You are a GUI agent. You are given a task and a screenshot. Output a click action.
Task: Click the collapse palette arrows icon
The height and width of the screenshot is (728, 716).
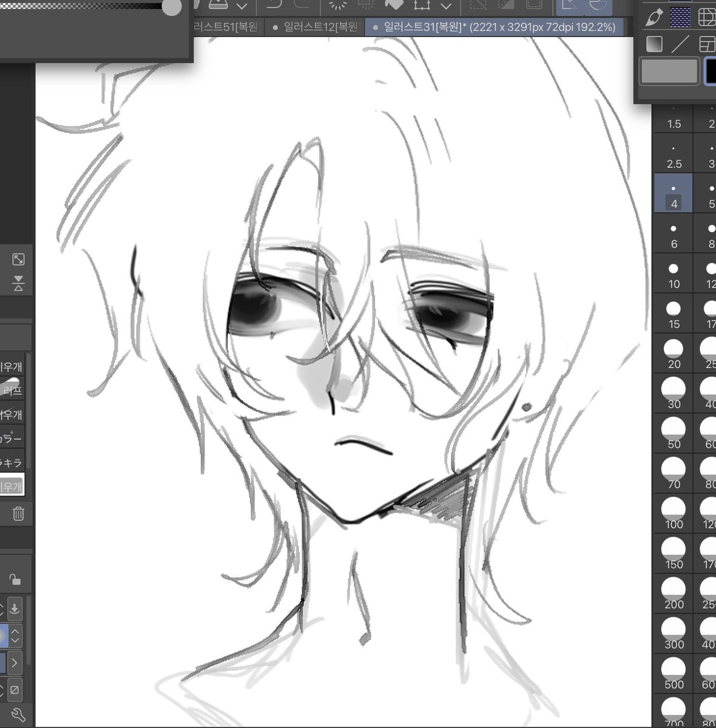pos(18,283)
